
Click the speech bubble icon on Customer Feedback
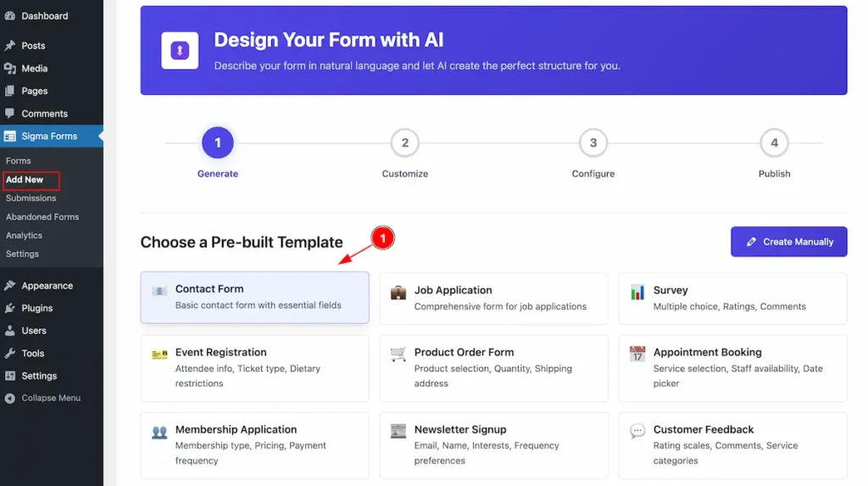(637, 431)
